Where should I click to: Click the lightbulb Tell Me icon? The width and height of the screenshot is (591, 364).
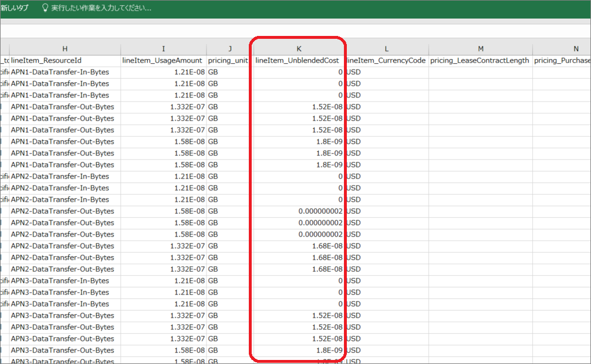tap(45, 8)
